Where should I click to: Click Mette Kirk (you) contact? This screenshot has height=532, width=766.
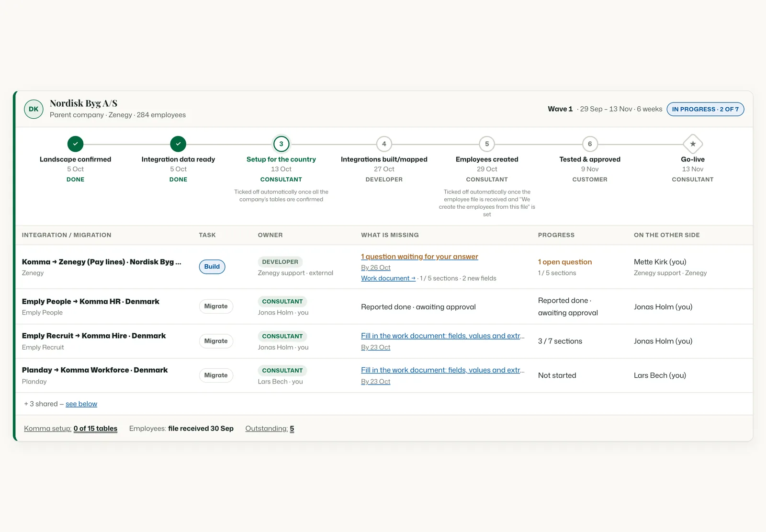(x=660, y=262)
